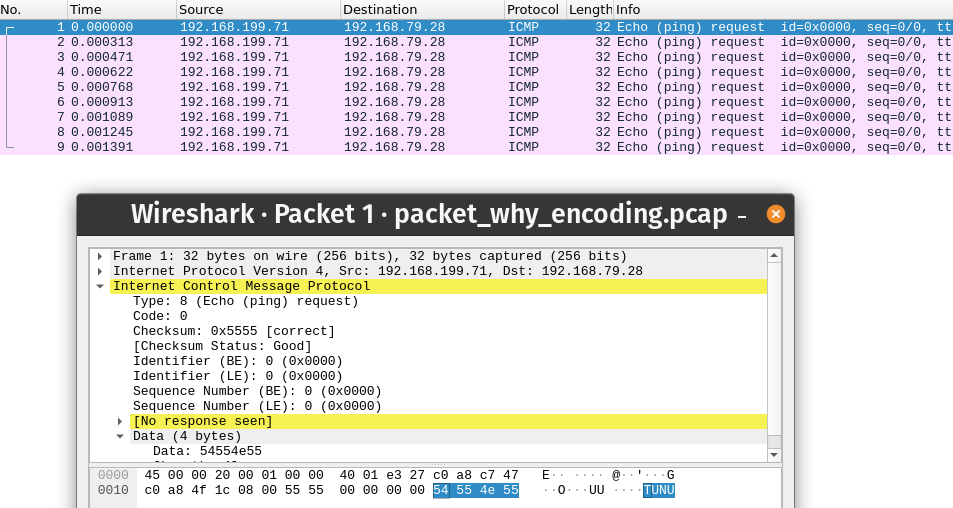Select the Data: 54554e55 field

point(207,451)
